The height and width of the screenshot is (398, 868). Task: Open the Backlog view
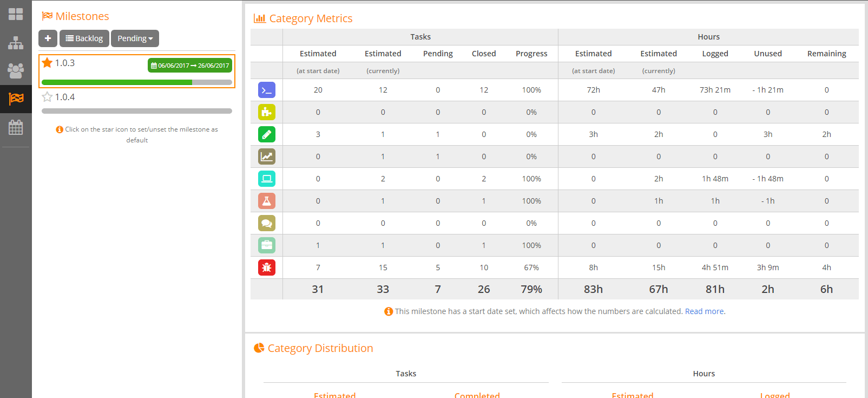[x=84, y=38]
